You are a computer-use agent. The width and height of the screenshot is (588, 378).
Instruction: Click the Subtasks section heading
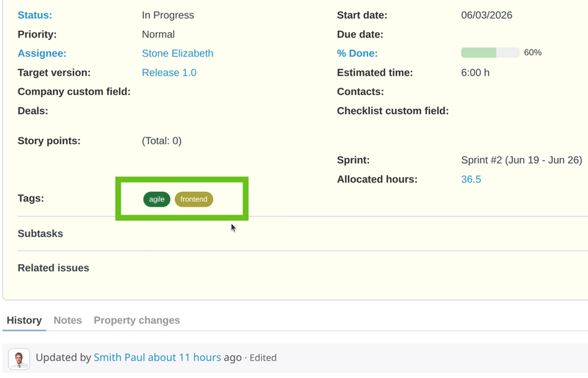40,233
